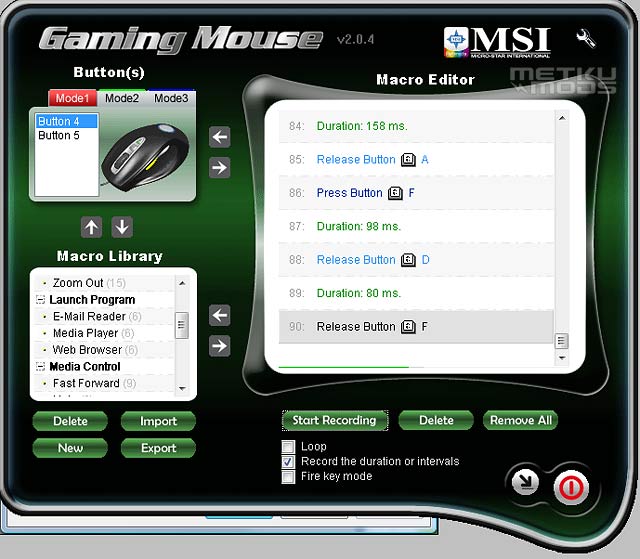Viewport: 640px width, 559px height.
Task: Click the mouse picture in the Button(s) panel
Action: click(146, 157)
